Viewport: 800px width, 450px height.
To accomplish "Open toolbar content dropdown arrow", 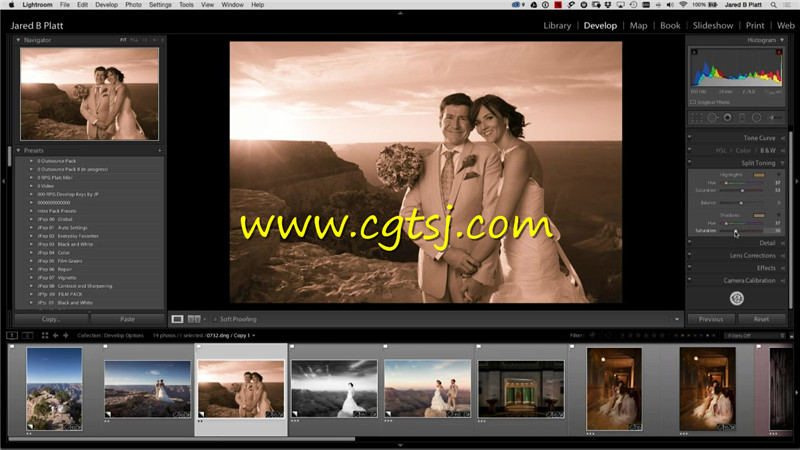I will (677, 319).
